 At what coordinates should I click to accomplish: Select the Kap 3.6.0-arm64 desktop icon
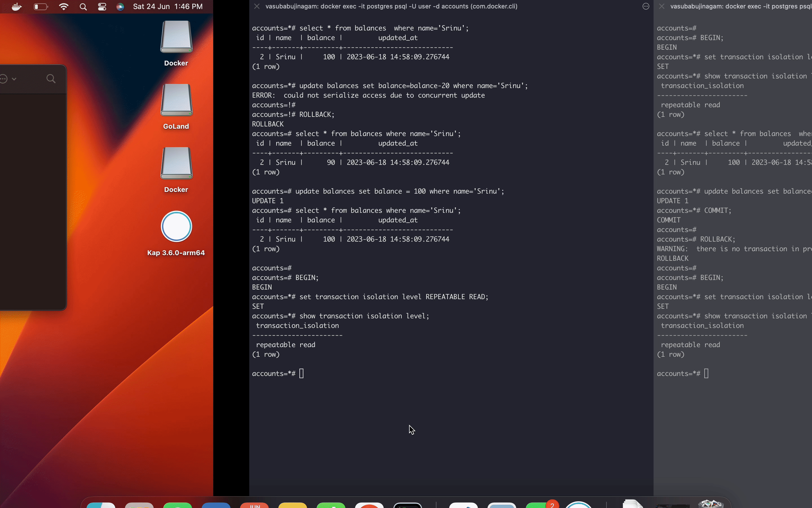tap(176, 226)
